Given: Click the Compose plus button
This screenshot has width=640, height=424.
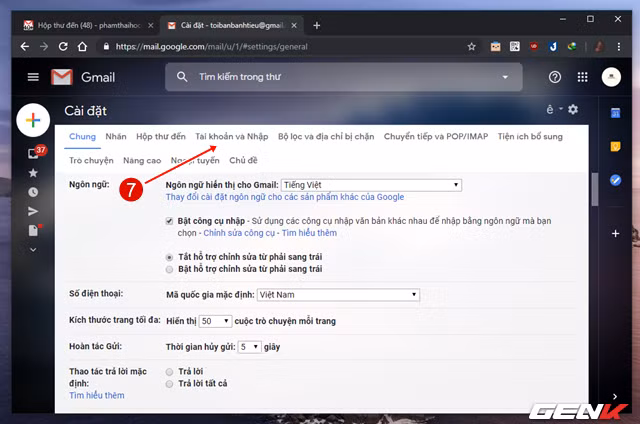Looking at the screenshot, I should tap(33, 121).
